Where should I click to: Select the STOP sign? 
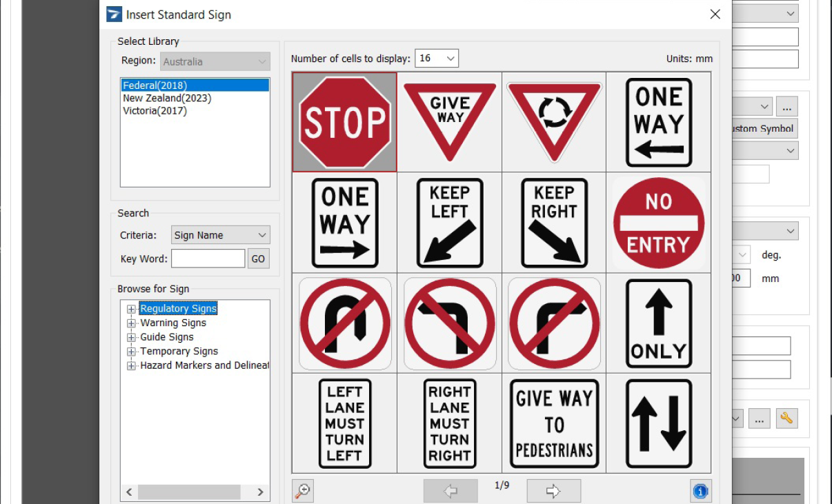(344, 121)
